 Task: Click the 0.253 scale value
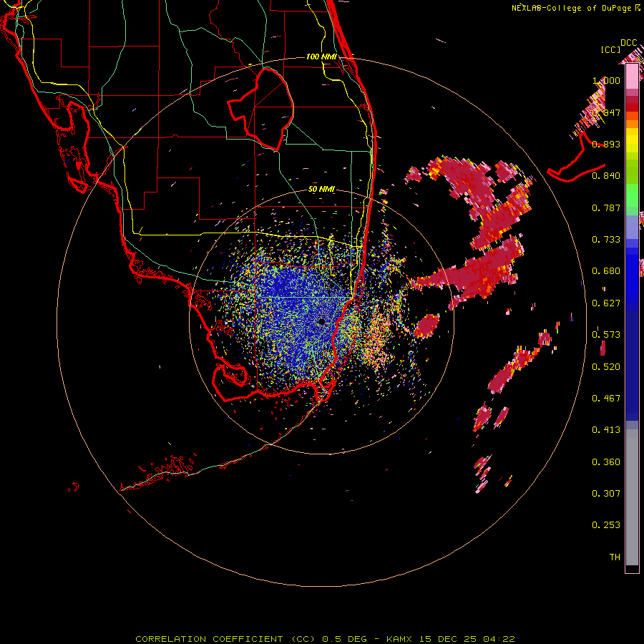606,525
